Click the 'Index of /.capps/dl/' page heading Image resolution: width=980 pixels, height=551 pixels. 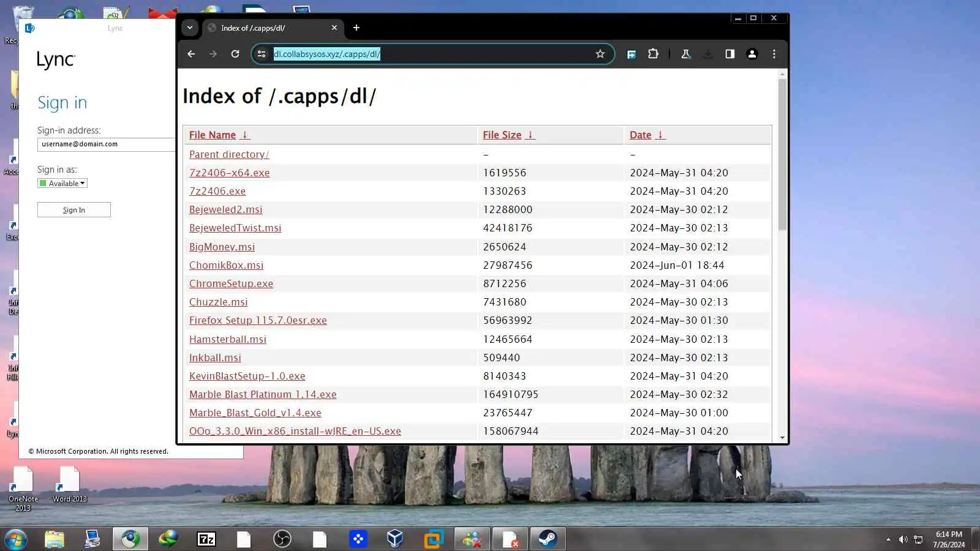[x=279, y=96]
